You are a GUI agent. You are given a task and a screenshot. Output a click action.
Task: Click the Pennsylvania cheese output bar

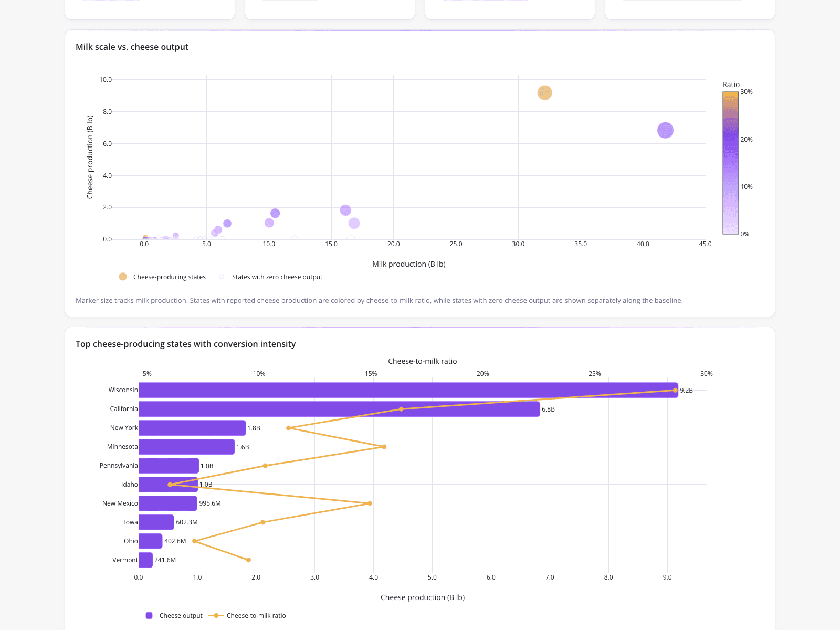pyautogui.click(x=169, y=466)
